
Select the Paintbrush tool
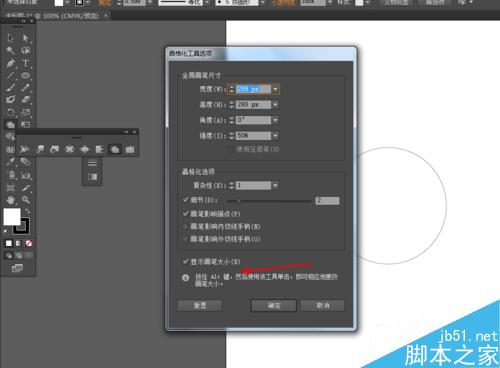[10, 88]
